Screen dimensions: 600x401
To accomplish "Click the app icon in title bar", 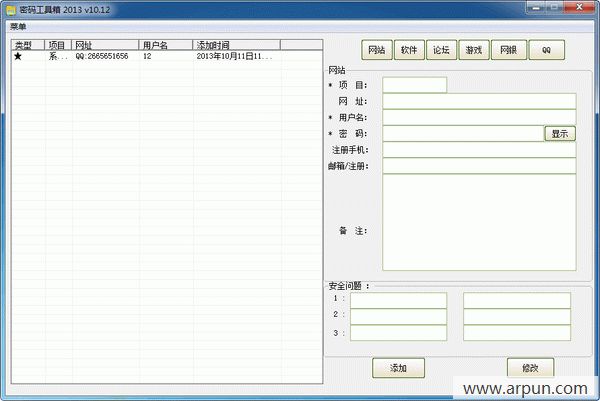I will click(x=10, y=8).
